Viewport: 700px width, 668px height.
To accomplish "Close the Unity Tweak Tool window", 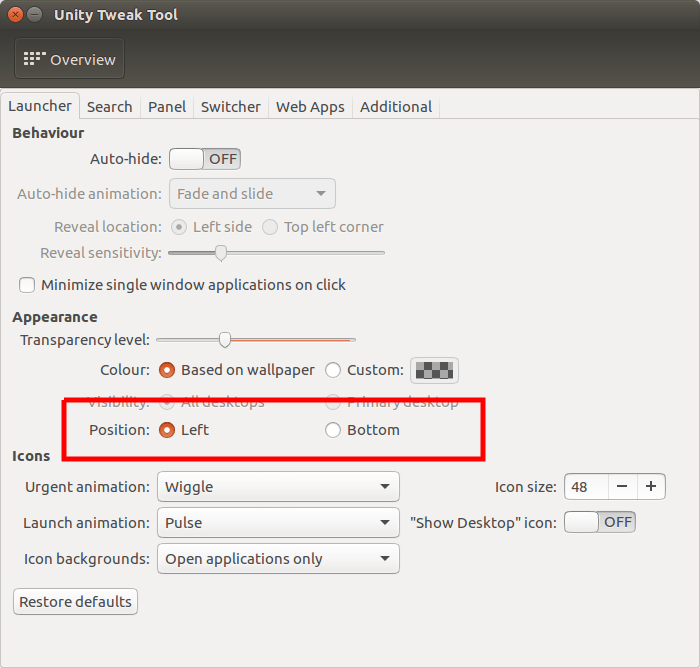I will tap(15, 15).
